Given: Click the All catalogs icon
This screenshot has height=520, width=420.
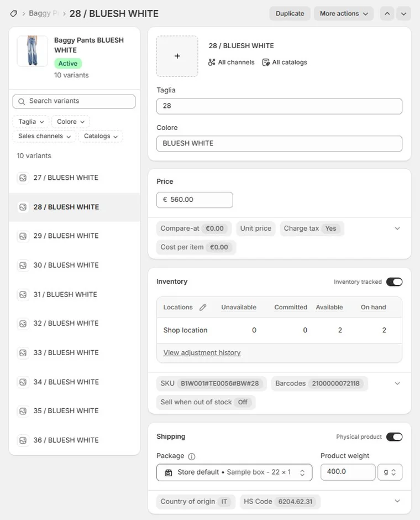Looking at the screenshot, I should pyautogui.click(x=266, y=63).
